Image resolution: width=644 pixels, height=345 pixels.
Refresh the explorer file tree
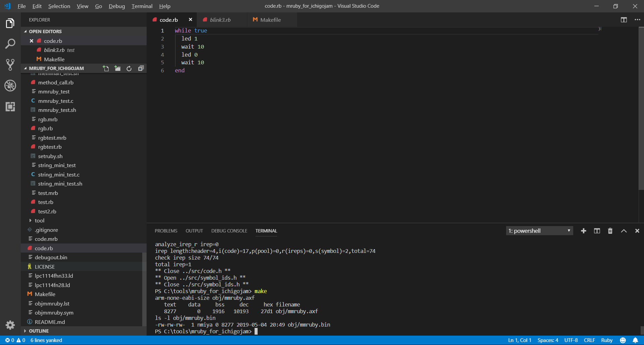(x=129, y=68)
